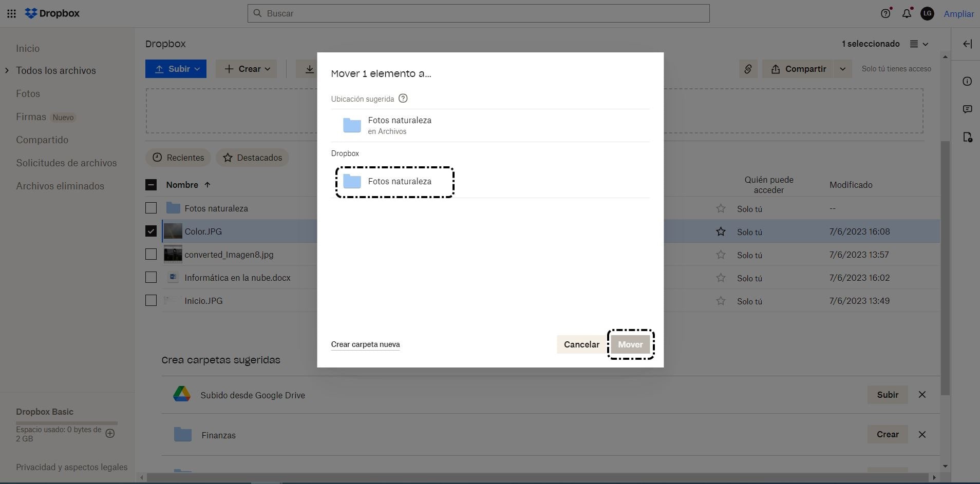The width and height of the screenshot is (980, 484).
Task: Click the storage usage progress bar
Action: pyautogui.click(x=67, y=423)
